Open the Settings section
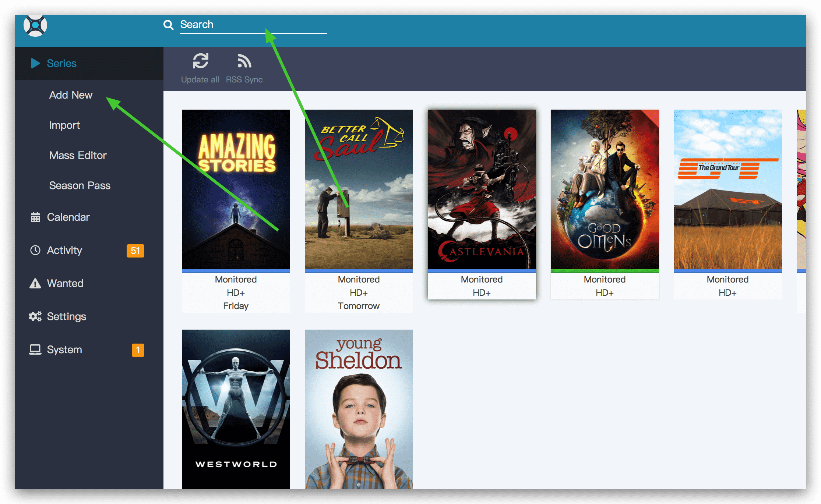The height and width of the screenshot is (504, 821). (66, 316)
